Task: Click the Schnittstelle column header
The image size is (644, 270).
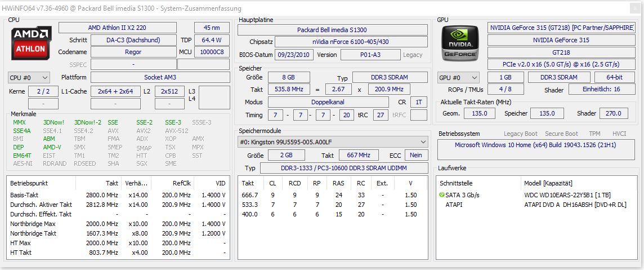Action: [x=479, y=183]
